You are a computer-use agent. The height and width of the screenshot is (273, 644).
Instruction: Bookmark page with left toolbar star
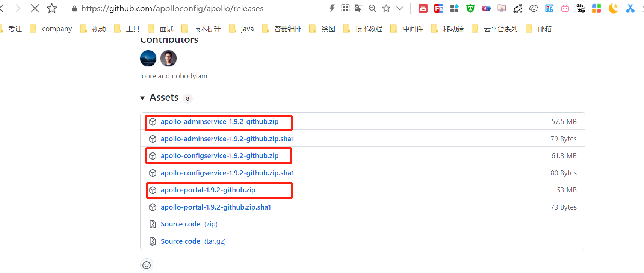[x=52, y=8]
